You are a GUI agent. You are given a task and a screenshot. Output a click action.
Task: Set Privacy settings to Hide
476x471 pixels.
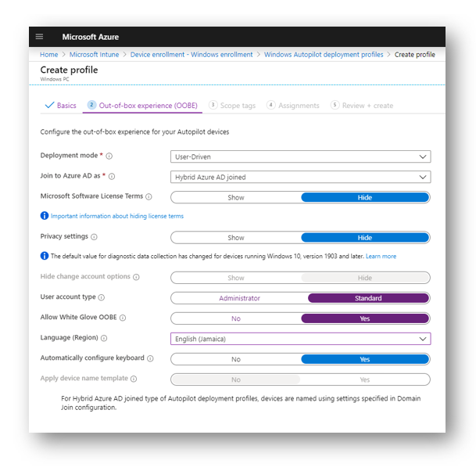click(364, 238)
